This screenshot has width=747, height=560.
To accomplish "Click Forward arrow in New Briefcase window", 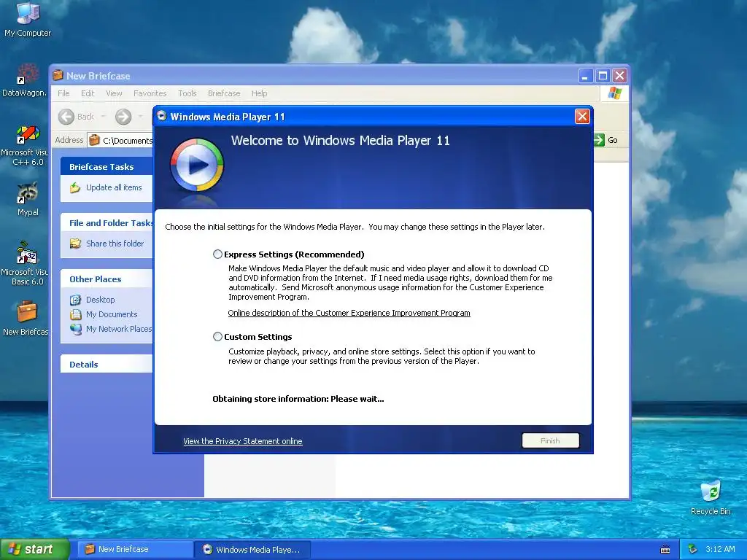I will coord(123,117).
